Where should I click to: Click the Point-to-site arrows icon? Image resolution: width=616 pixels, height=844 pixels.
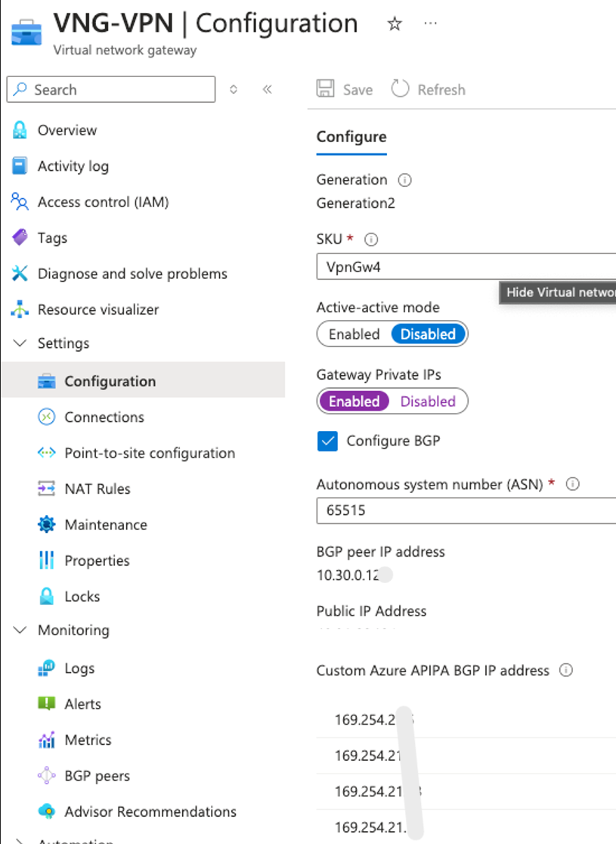pos(47,453)
